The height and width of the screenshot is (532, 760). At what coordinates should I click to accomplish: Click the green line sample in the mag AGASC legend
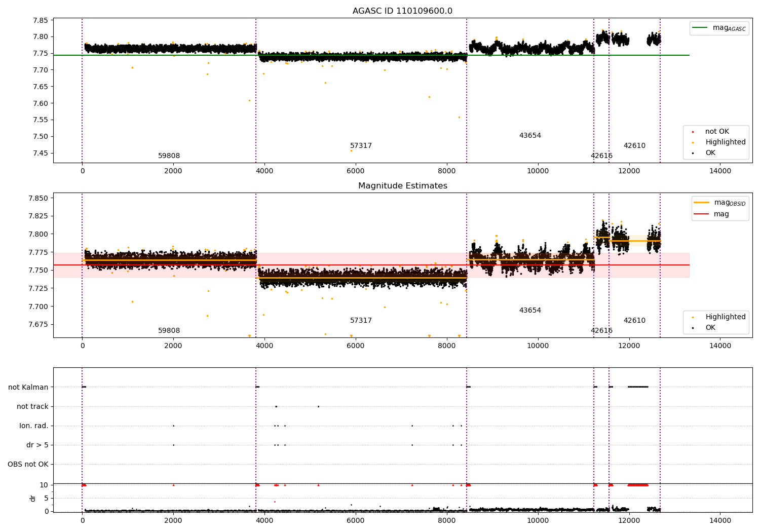pos(700,28)
